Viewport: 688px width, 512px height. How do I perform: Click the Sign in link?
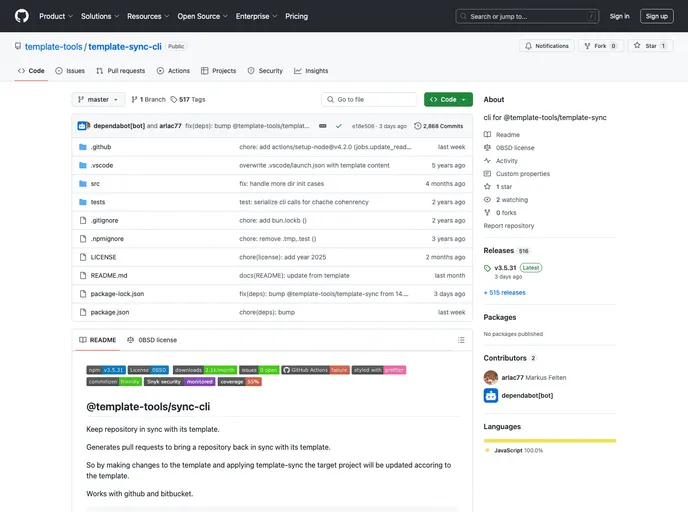(619, 16)
